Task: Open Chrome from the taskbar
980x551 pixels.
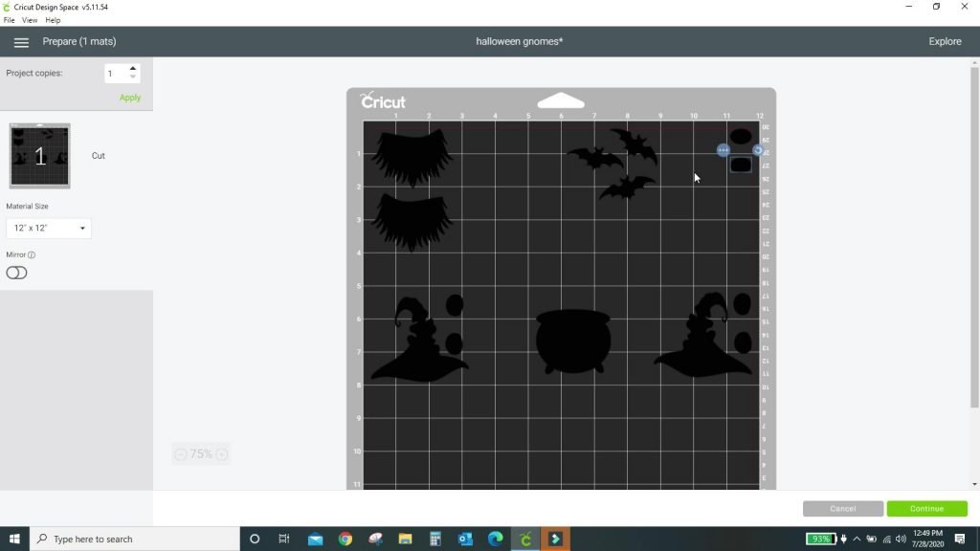Action: [345, 539]
